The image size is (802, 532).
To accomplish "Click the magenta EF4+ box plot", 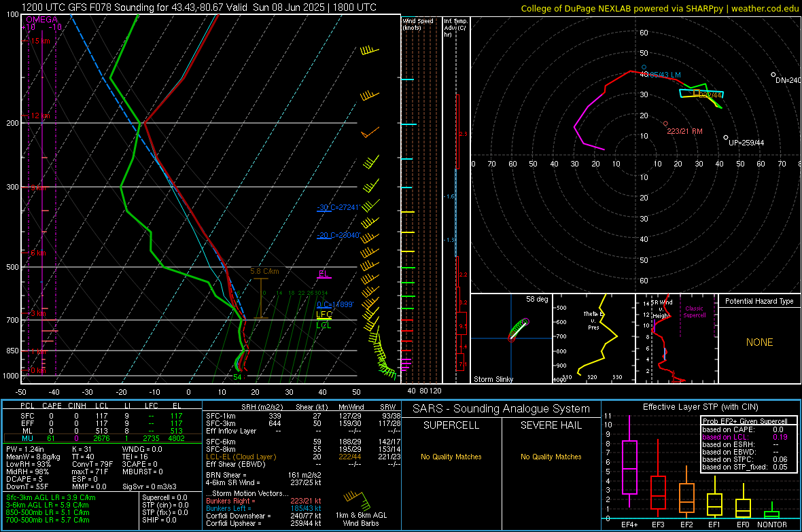I will pos(629,461).
